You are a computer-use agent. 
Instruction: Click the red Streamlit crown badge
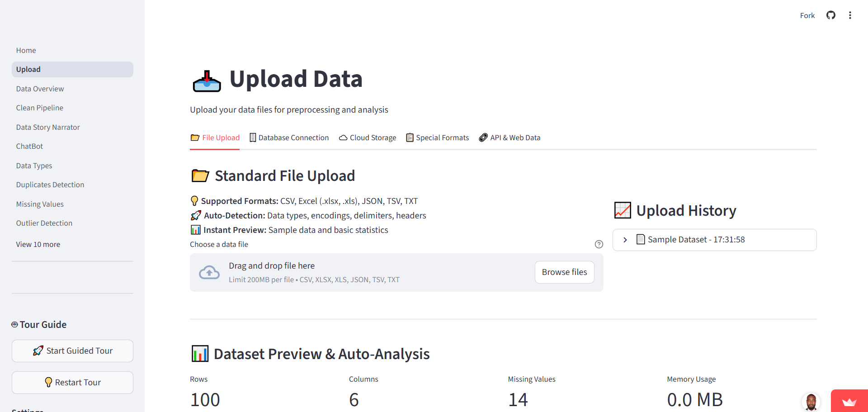[x=849, y=401]
